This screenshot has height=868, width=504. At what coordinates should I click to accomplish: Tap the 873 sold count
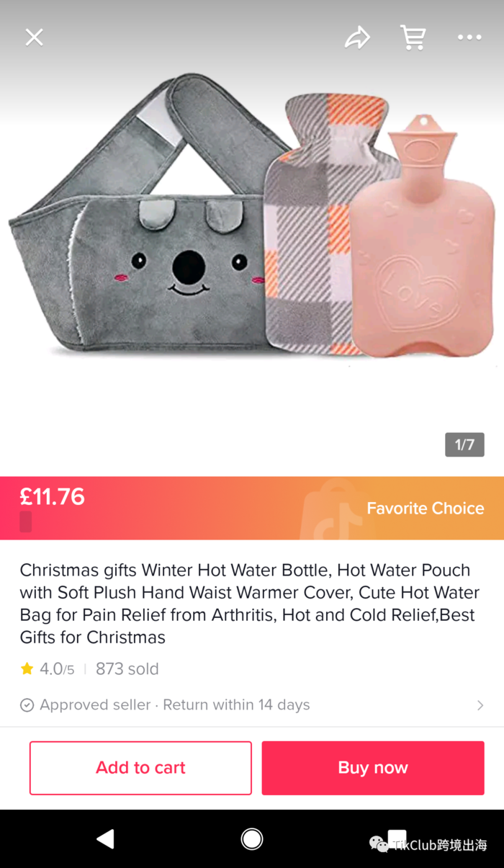coord(127,669)
